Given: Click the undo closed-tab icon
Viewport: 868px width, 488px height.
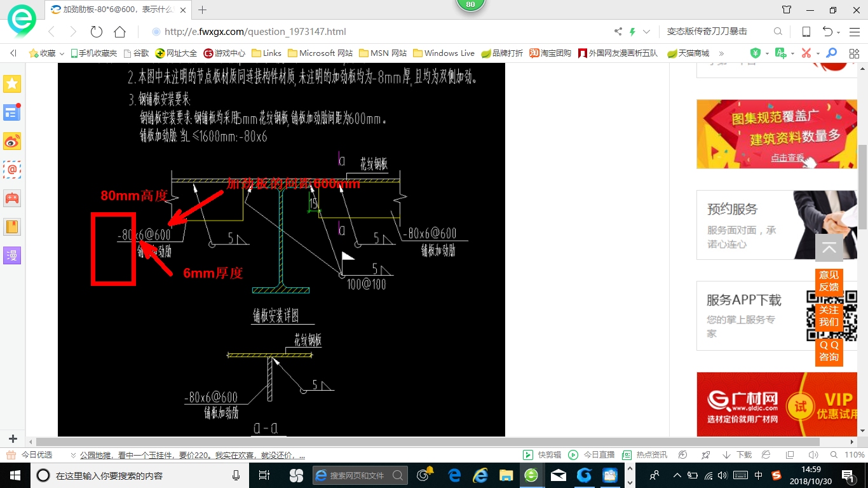Looking at the screenshot, I should point(827,32).
